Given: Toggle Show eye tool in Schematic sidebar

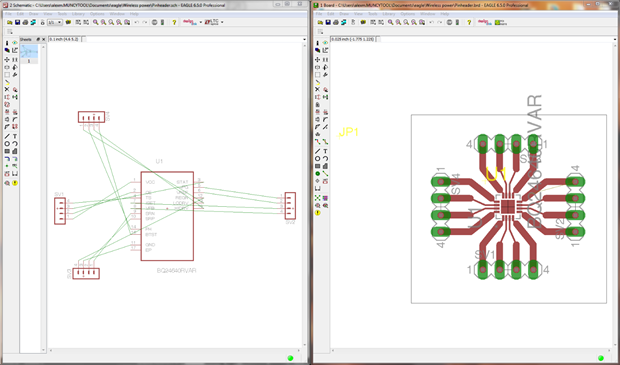Looking at the screenshot, I should [x=15, y=43].
